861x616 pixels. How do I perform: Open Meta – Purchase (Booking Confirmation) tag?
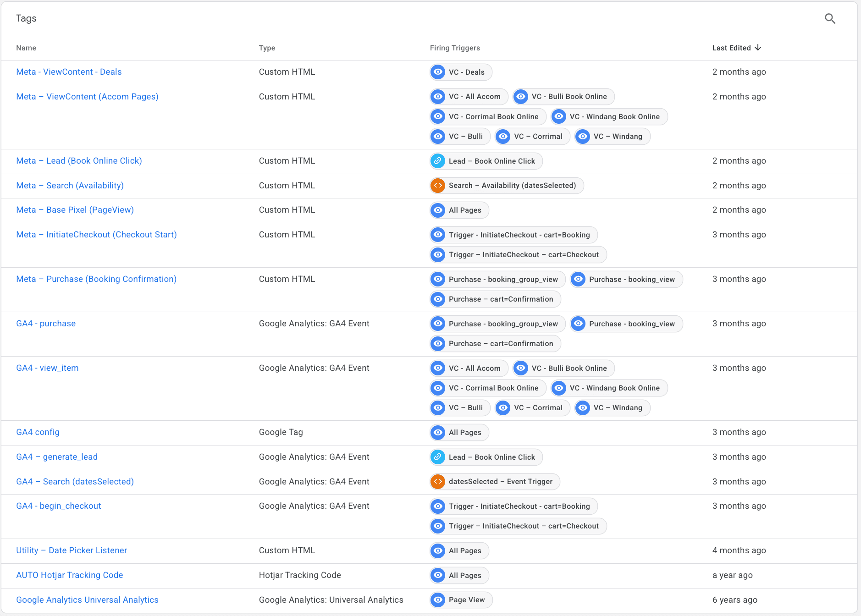click(x=96, y=279)
